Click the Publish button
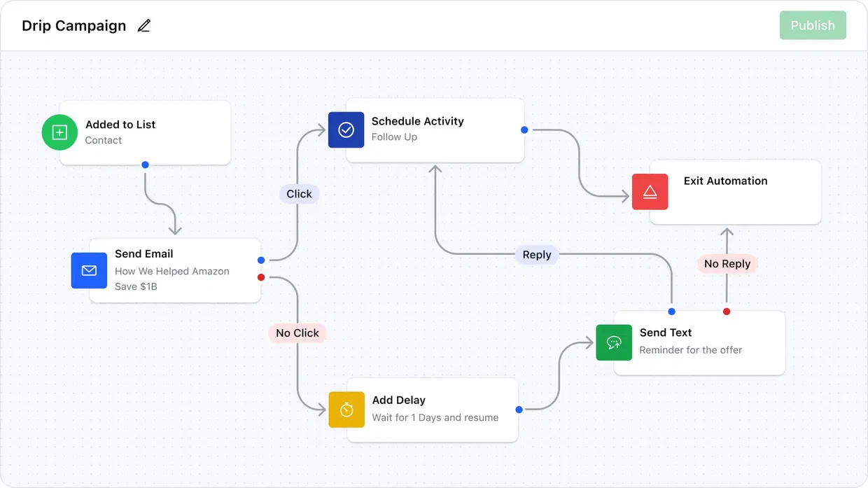The height and width of the screenshot is (488, 868). [x=813, y=25]
